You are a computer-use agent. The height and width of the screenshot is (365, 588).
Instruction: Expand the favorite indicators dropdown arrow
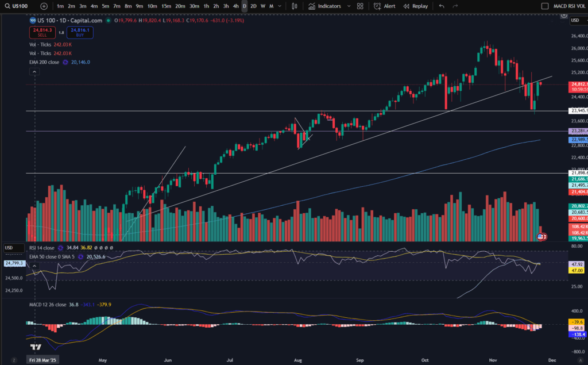coord(349,6)
